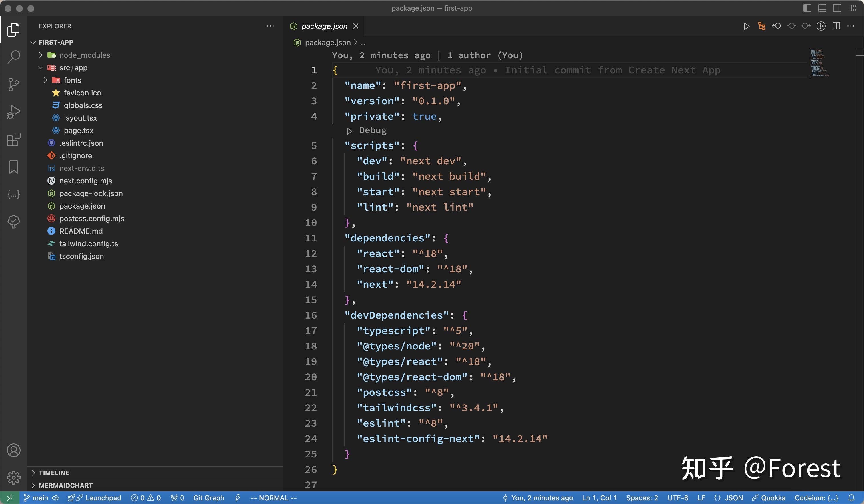
Task: Open globals.css in explorer
Action: point(83,105)
